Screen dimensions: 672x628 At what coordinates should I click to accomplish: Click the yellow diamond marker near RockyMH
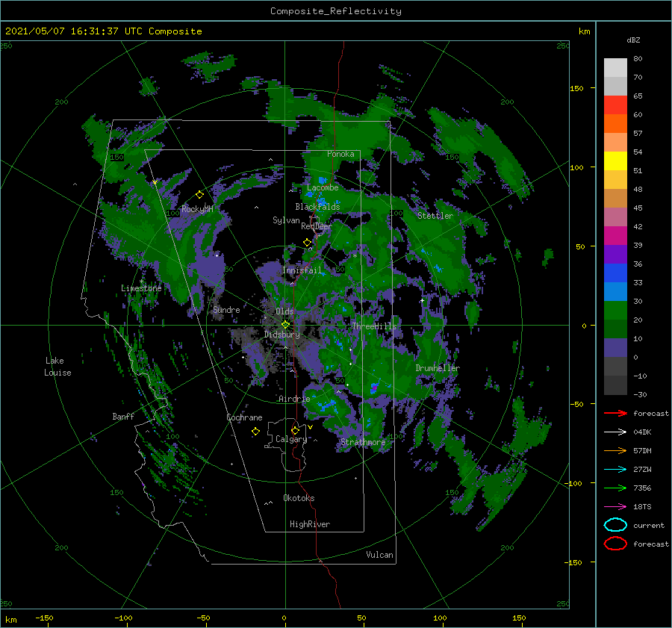(199, 195)
